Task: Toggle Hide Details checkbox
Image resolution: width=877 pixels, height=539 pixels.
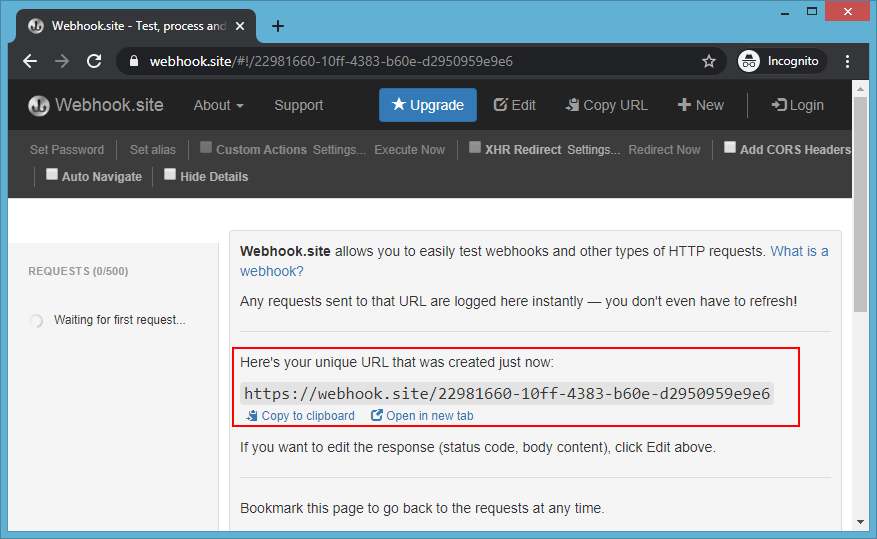Action: (169, 174)
